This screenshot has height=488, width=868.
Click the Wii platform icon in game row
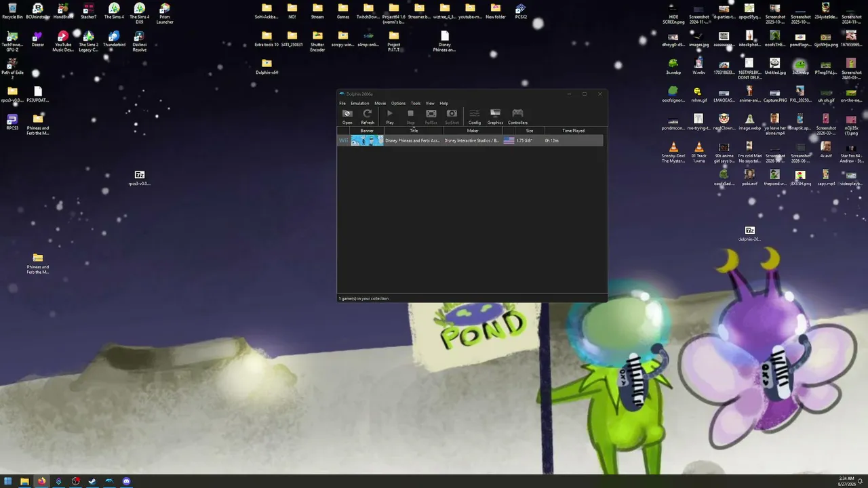click(x=344, y=140)
